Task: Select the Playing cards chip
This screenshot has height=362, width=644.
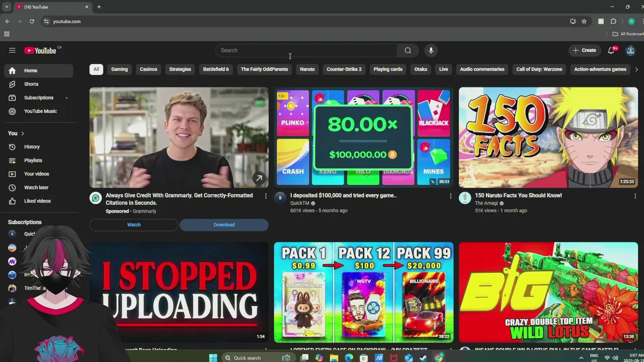Action: pos(388,69)
